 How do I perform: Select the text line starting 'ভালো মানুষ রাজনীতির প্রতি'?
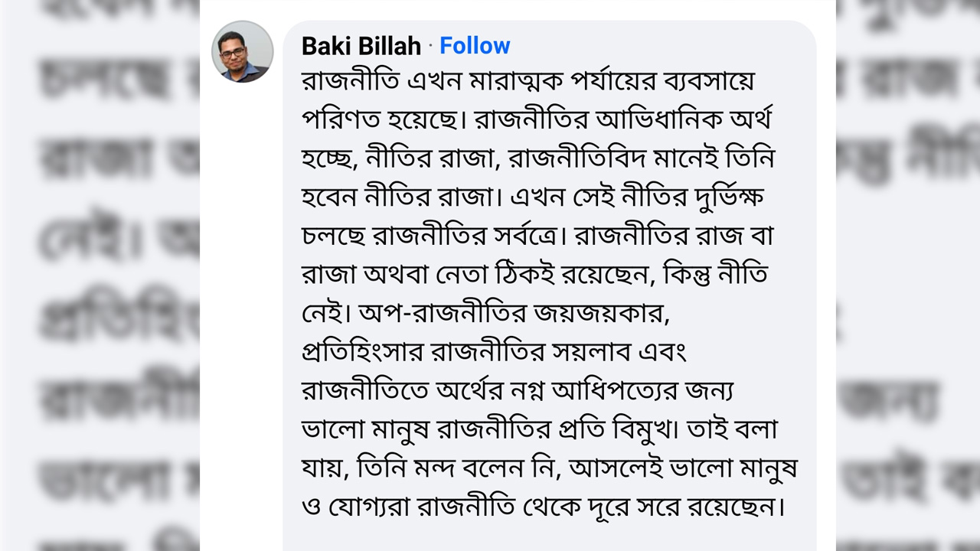540,430
